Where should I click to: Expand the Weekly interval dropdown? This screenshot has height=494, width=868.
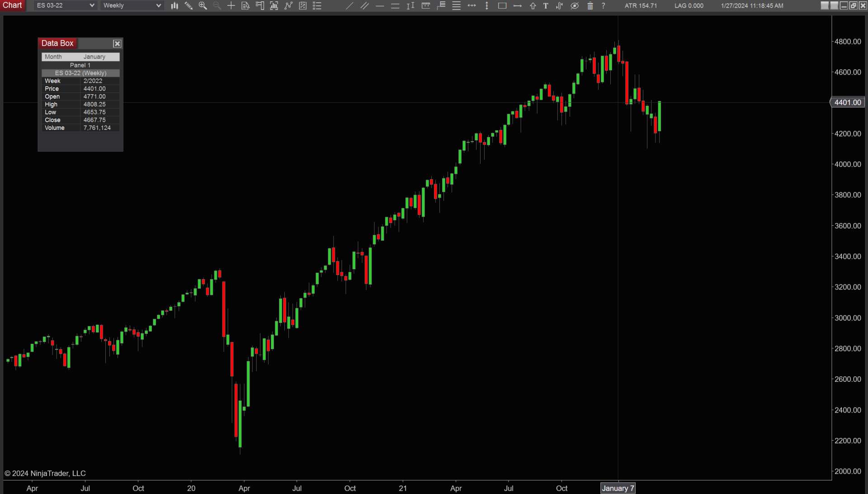132,5
